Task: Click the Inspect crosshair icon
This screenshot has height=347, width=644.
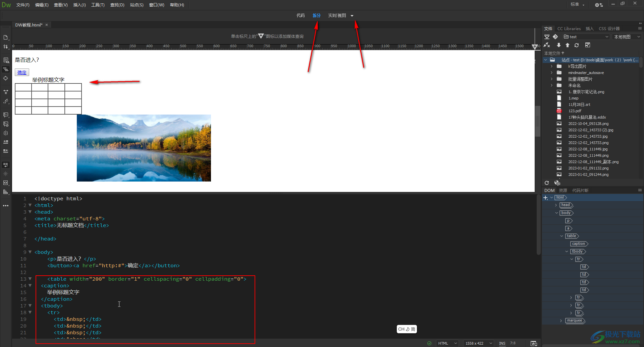Action: tap(6, 78)
